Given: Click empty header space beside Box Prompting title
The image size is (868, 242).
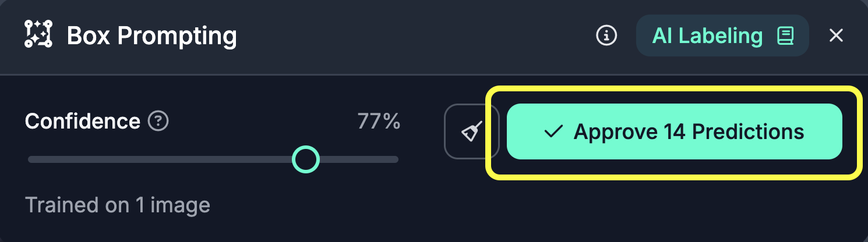Looking at the screenshot, I should pyautogui.click(x=408, y=36).
